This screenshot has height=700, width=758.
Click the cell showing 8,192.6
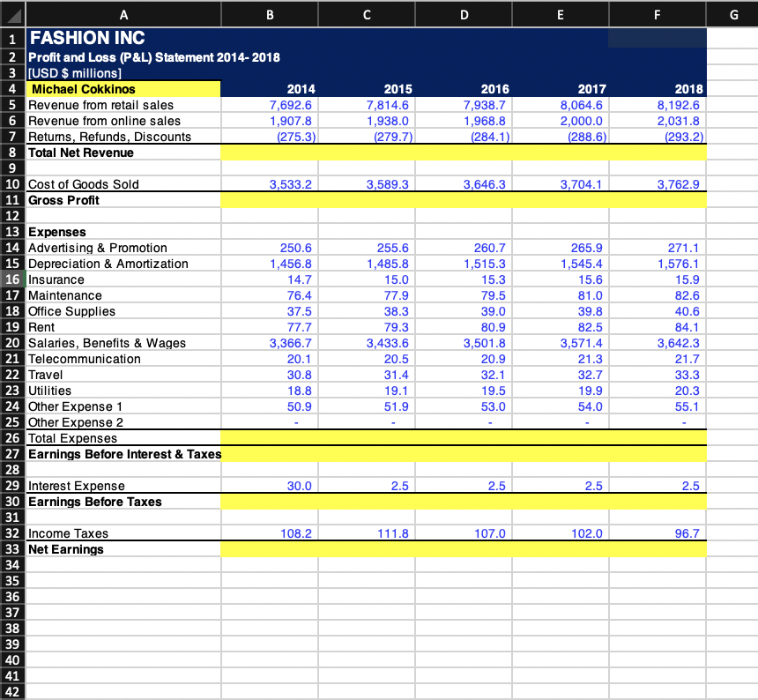(x=678, y=105)
